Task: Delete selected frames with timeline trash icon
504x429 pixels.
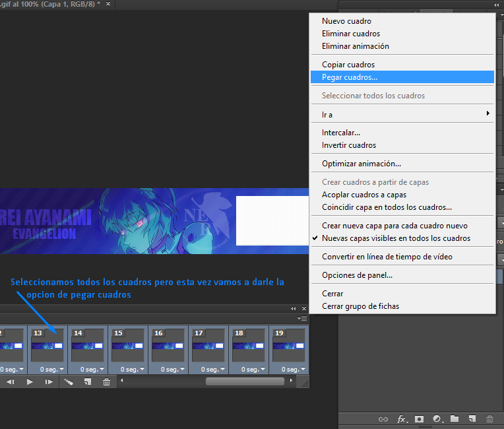Action: tap(106, 381)
